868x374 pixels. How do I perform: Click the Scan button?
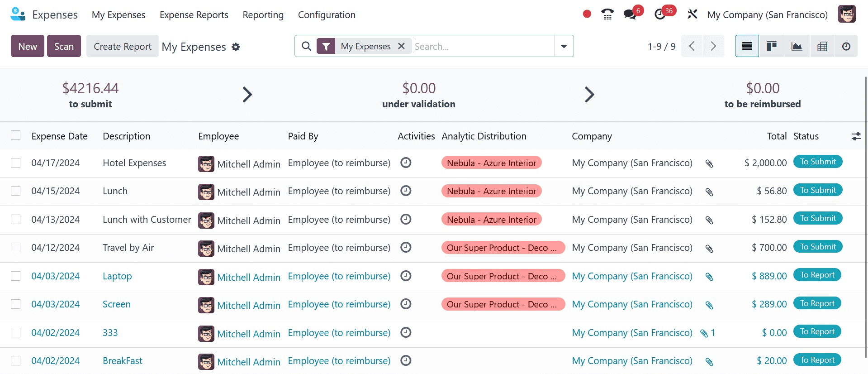64,46
